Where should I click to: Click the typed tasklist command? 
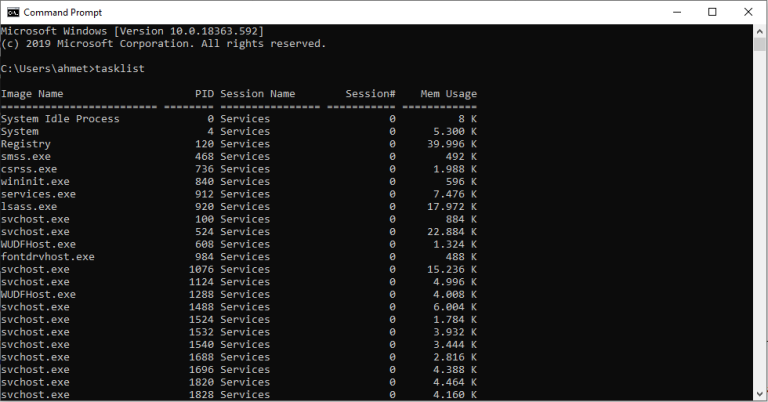coord(120,69)
